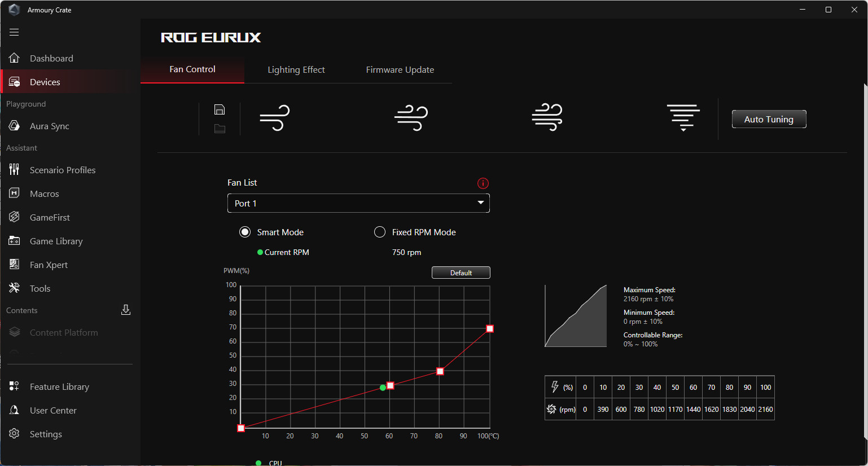Viewport: 868px width, 466px height.
Task: Click the 1830 rpm table cell
Action: (730, 410)
